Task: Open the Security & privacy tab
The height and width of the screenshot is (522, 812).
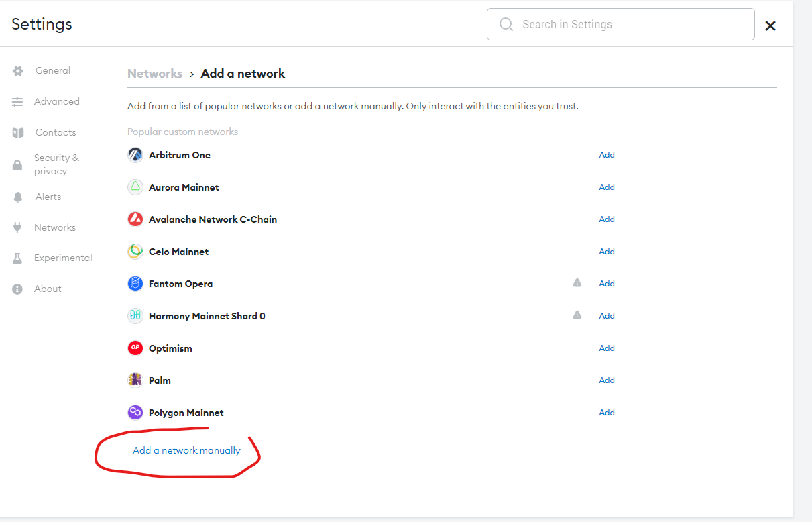Action: [x=56, y=165]
